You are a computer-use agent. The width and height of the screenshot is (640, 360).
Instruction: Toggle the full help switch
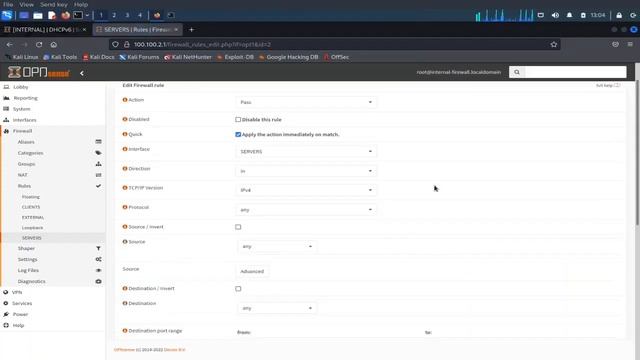point(617,85)
